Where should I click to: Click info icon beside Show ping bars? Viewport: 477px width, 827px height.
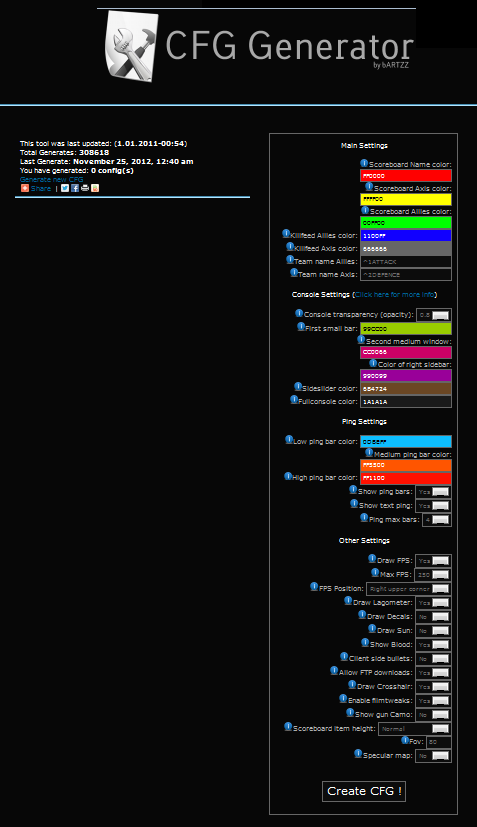pyautogui.click(x=354, y=489)
